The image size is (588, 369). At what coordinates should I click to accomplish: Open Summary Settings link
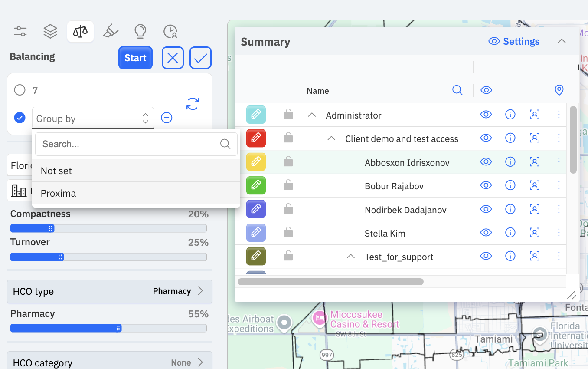(514, 41)
